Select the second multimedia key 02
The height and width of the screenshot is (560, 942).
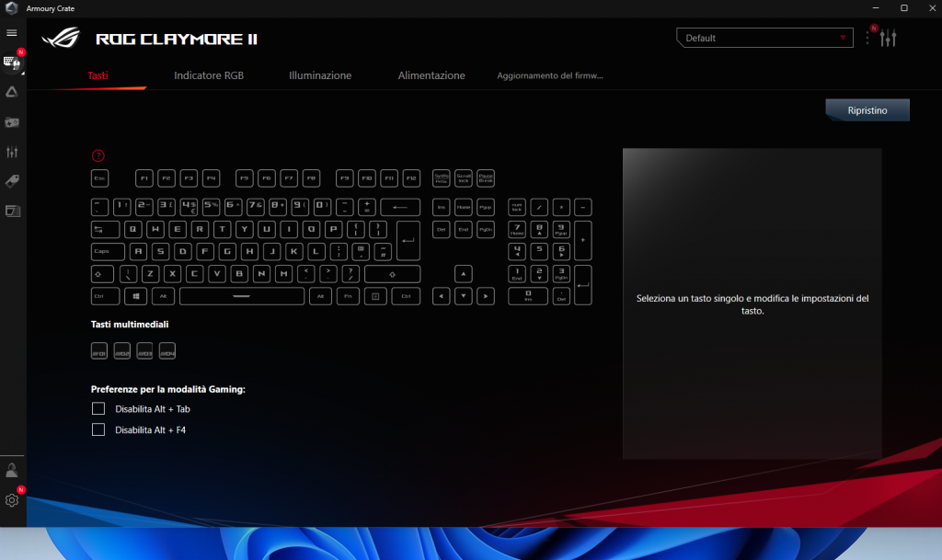point(122,351)
